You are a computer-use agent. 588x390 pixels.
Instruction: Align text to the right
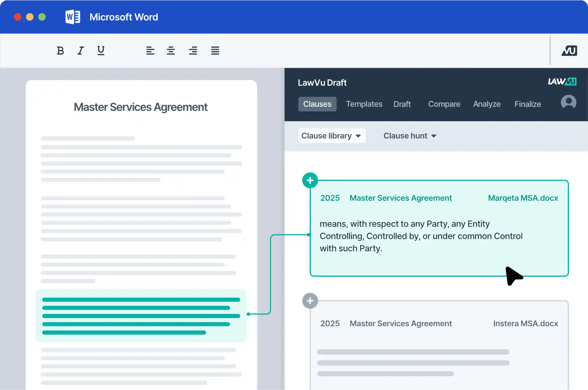tap(193, 51)
